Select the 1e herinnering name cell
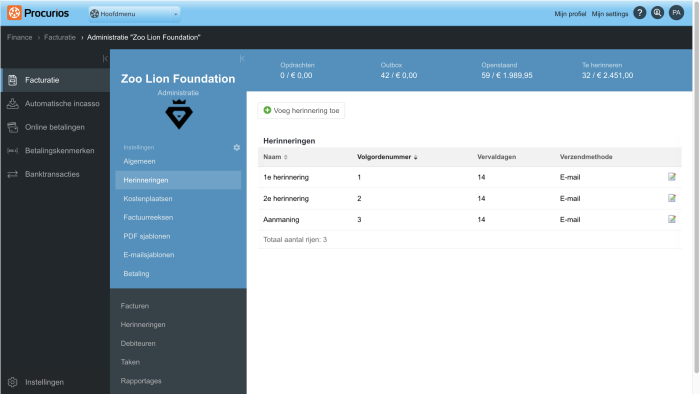This screenshot has width=700, height=394. coord(286,178)
